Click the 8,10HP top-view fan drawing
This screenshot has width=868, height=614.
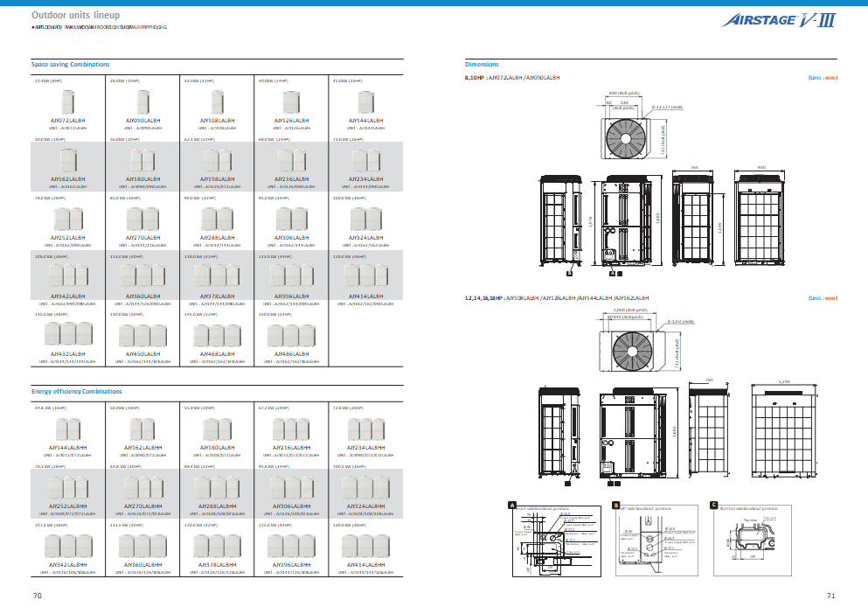coord(624,138)
